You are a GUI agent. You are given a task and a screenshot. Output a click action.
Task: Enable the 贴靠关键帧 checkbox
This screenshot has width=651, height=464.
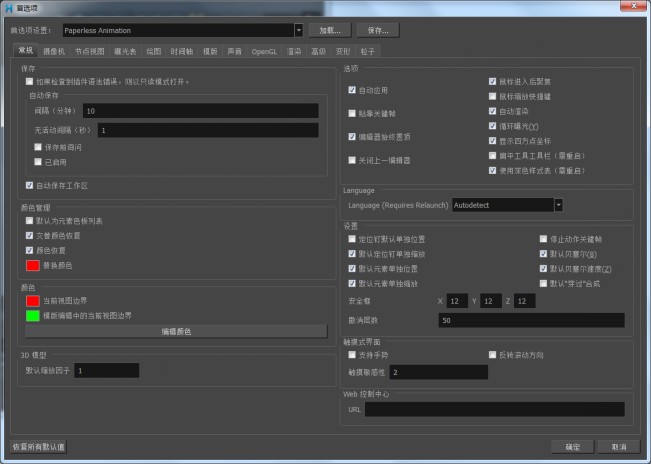[x=352, y=113]
